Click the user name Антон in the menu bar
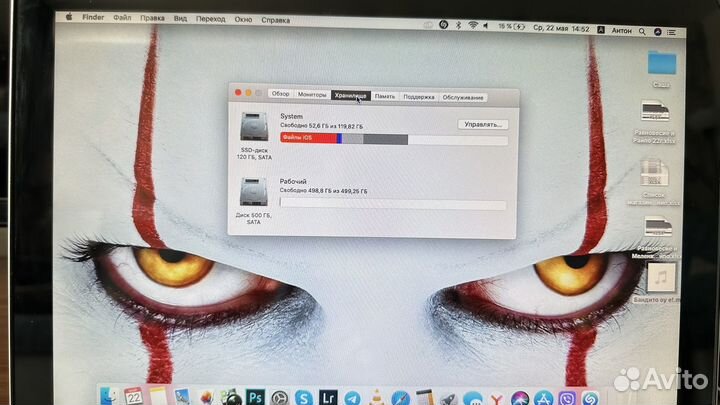Viewport: 720px width, 405px height. pos(622,30)
